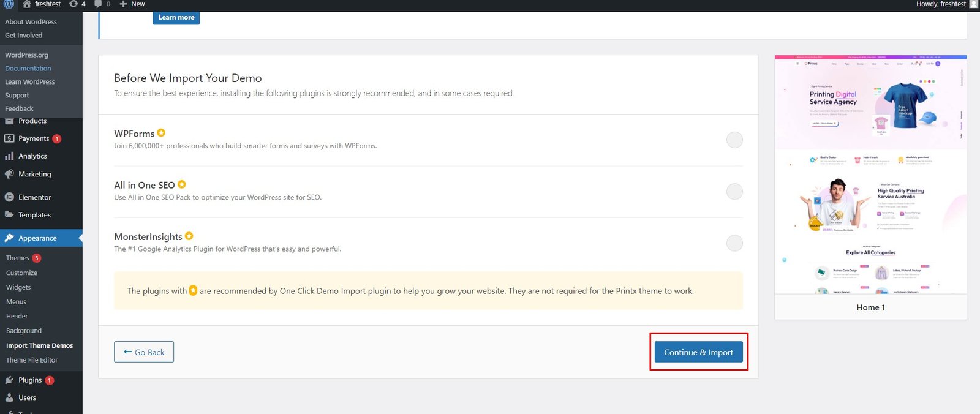980x414 pixels.
Task: Open Header submenu item
Action: [x=17, y=316]
